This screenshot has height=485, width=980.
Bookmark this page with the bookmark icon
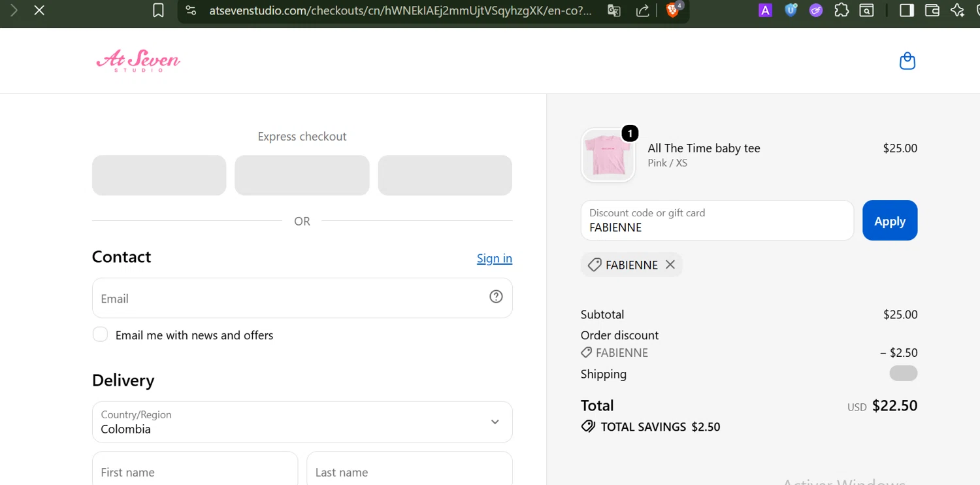pyautogui.click(x=158, y=10)
